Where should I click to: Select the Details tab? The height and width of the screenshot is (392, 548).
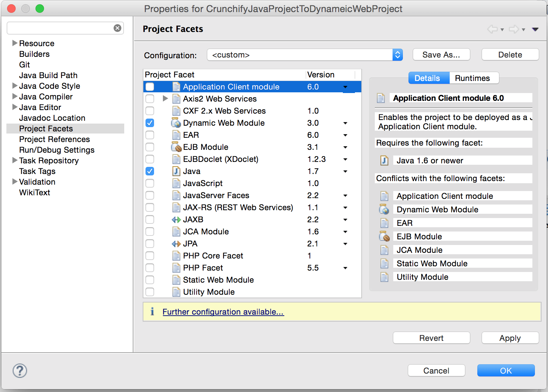tap(428, 78)
